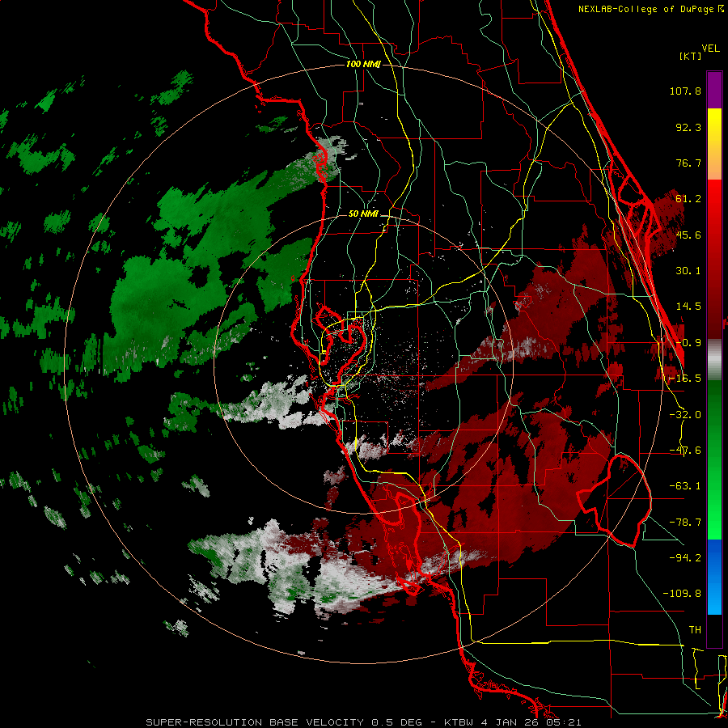728x728 pixels.
Task: Click the 76.7 velocity scale value
Action: pos(688,163)
